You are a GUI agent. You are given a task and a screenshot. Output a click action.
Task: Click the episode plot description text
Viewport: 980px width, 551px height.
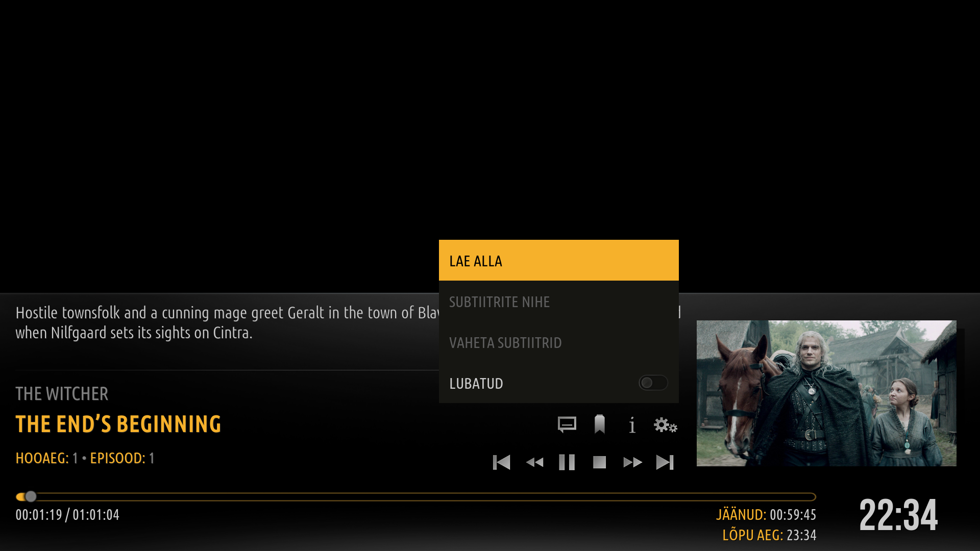[x=225, y=322]
